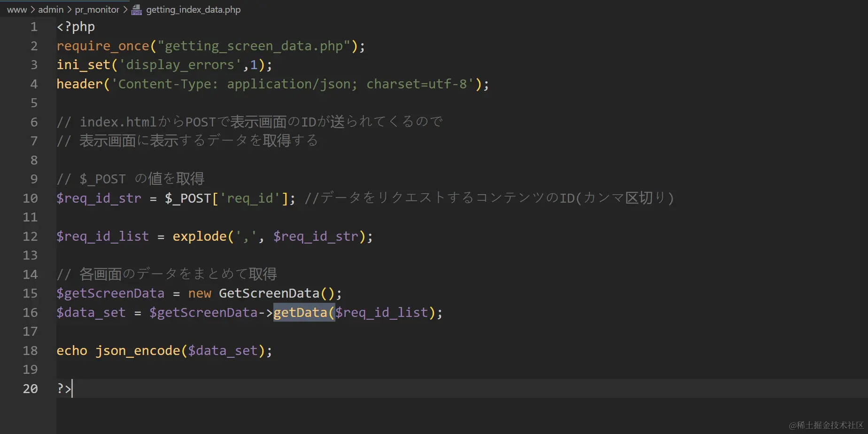Click line number 20 in gutter

pos(30,388)
